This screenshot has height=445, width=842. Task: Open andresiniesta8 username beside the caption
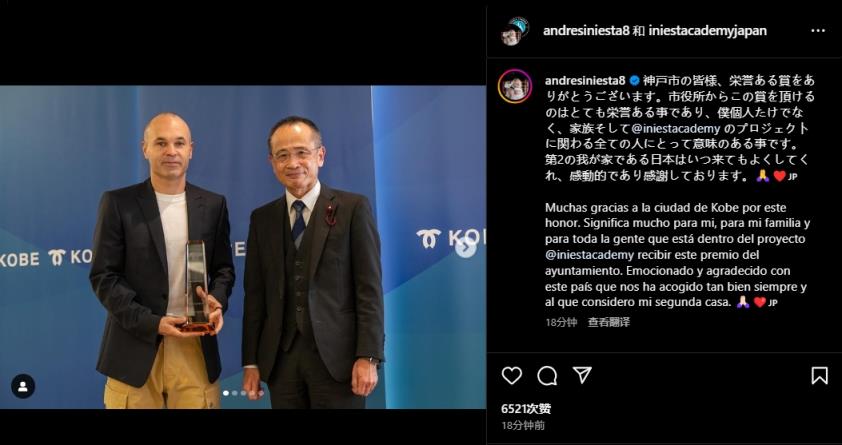(585, 81)
